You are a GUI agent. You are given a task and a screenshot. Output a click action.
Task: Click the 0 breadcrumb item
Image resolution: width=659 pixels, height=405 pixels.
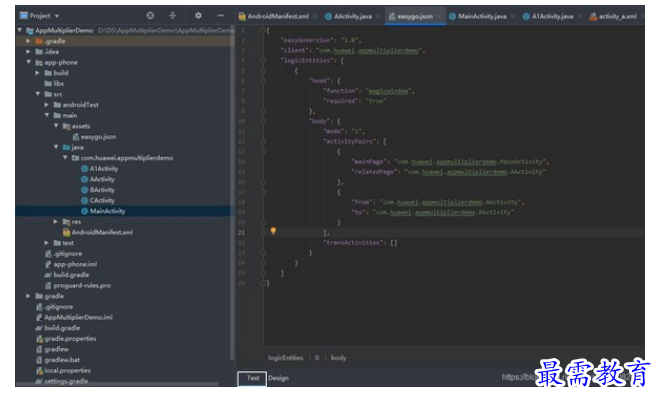317,358
